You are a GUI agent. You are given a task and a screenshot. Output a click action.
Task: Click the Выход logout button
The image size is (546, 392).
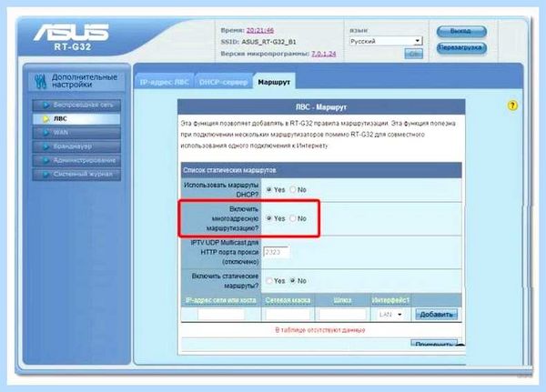point(461,31)
